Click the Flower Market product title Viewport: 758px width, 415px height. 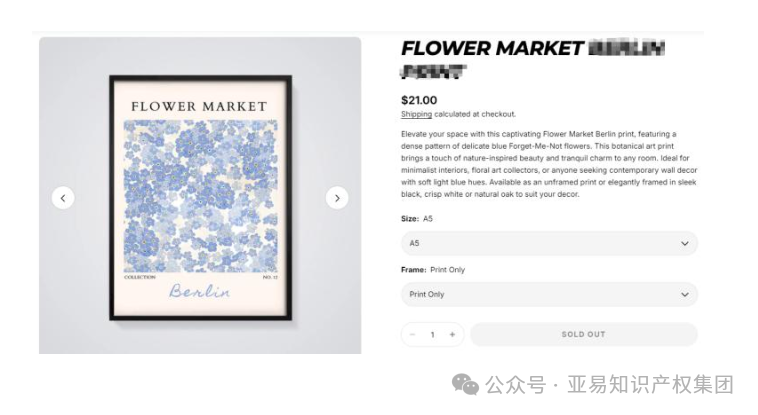tap(491, 48)
